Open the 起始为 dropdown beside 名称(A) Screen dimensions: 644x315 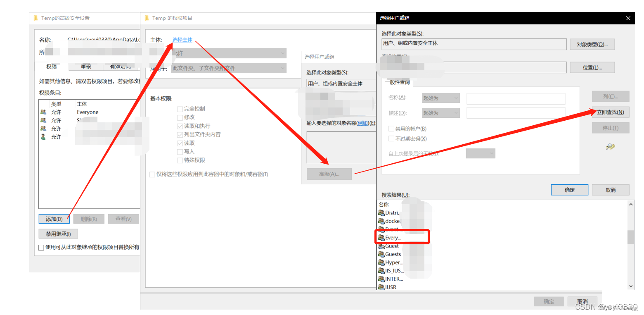coord(441,98)
